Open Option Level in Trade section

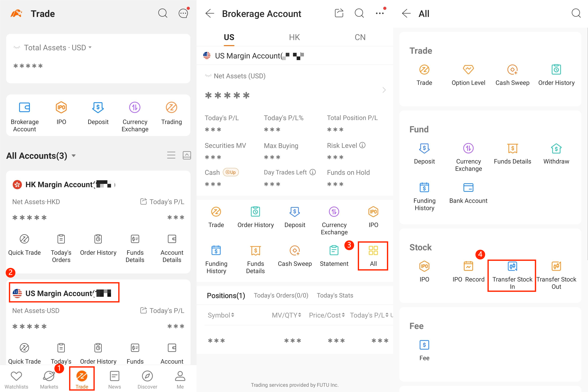468,75
